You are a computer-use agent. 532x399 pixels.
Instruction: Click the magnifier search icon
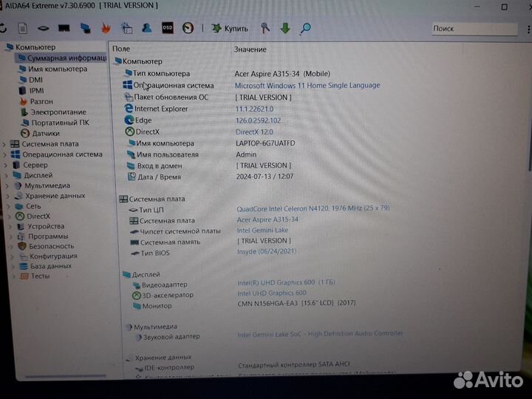[x=305, y=29]
